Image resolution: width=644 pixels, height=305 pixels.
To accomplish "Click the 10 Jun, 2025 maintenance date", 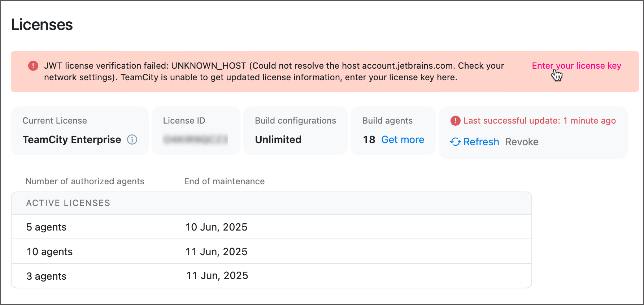I will click(216, 227).
